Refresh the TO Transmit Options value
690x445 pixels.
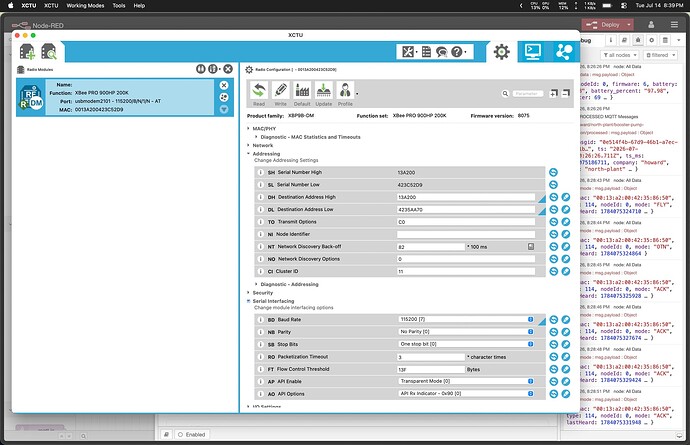[x=553, y=221]
